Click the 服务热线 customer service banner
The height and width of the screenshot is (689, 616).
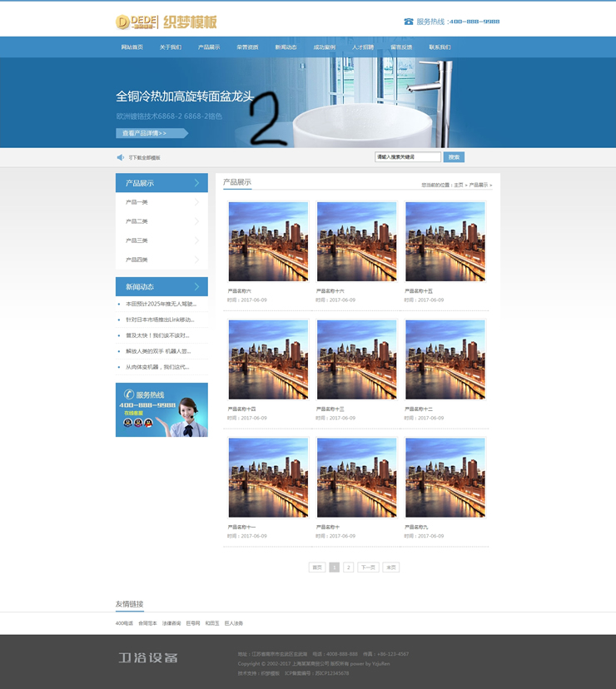tap(161, 409)
